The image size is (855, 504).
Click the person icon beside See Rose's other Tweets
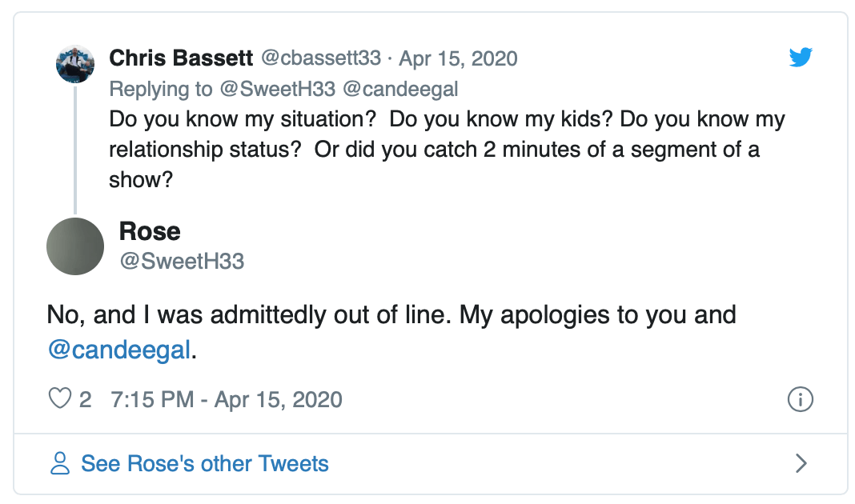(60, 463)
